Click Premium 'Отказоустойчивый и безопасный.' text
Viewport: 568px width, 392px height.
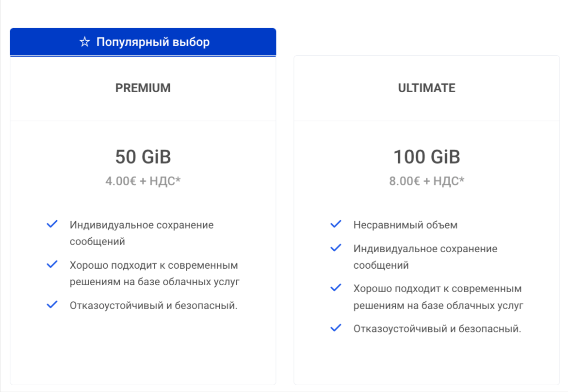(154, 306)
